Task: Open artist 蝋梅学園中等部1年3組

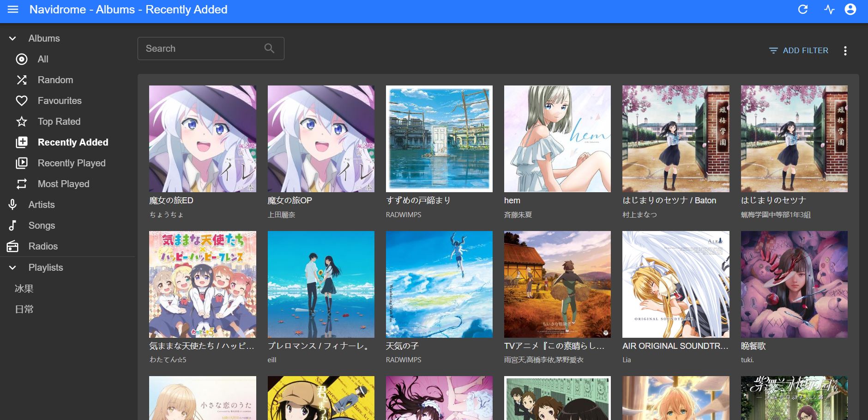Action: point(776,215)
